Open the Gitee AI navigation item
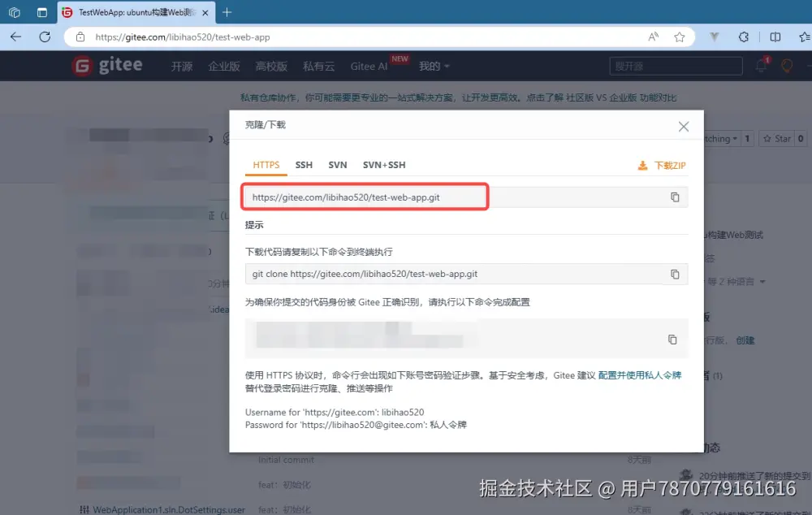The width and height of the screenshot is (812, 515). click(369, 67)
